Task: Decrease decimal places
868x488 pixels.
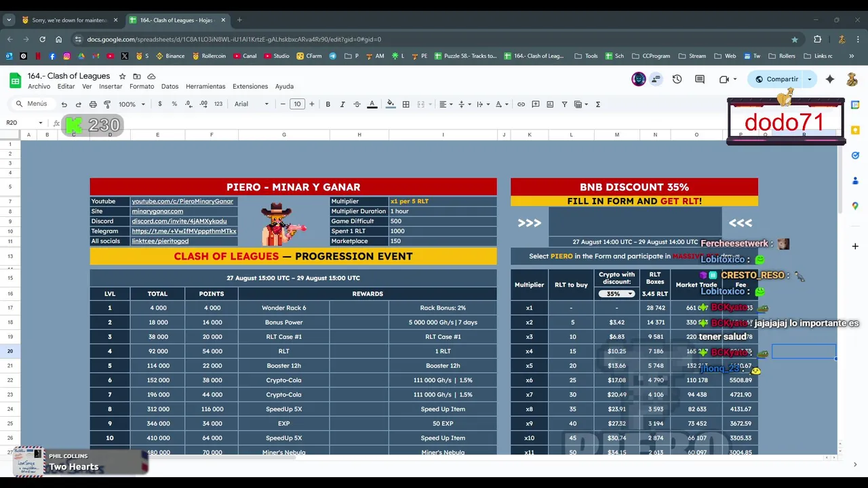Action: [x=189, y=104]
